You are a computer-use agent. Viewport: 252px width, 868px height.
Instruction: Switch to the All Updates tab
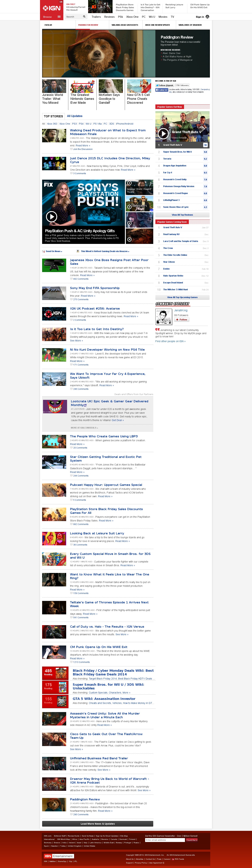point(75,116)
